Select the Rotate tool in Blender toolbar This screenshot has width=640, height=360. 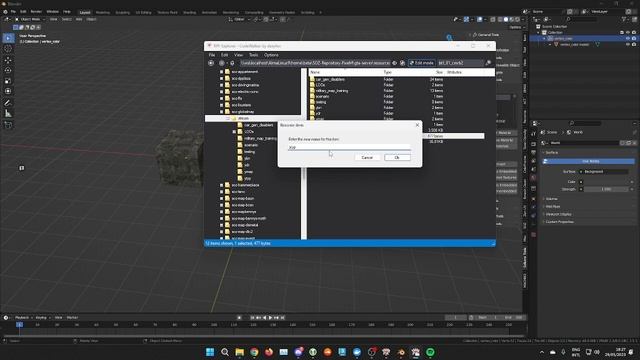coord(8,70)
